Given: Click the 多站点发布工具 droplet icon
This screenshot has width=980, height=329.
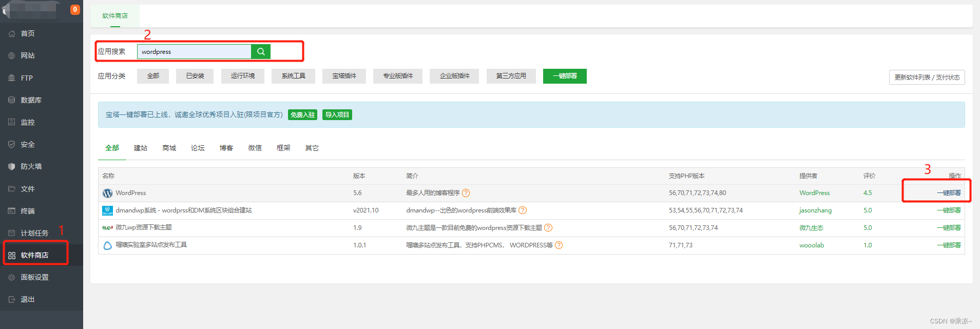Looking at the screenshot, I should pyautogui.click(x=107, y=245).
